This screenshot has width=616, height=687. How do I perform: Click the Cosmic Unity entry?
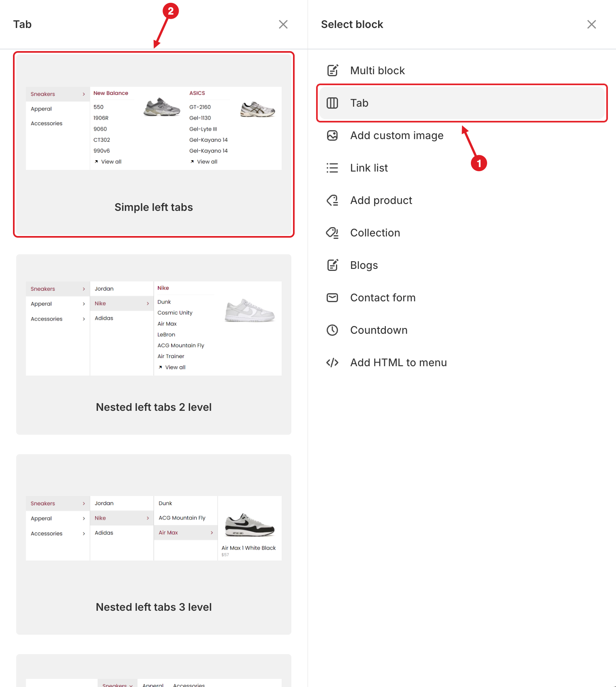tap(175, 313)
